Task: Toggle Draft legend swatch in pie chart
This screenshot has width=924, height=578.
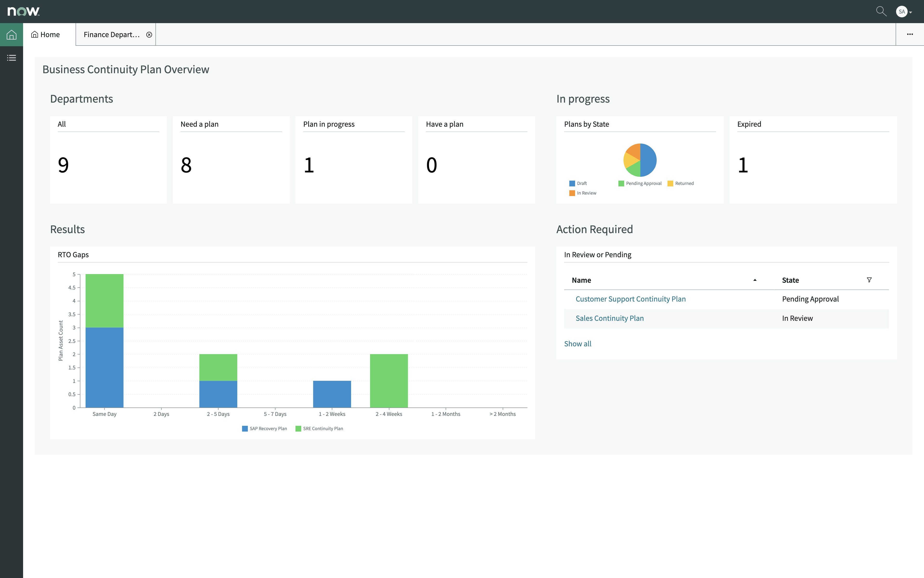Action: tap(572, 184)
